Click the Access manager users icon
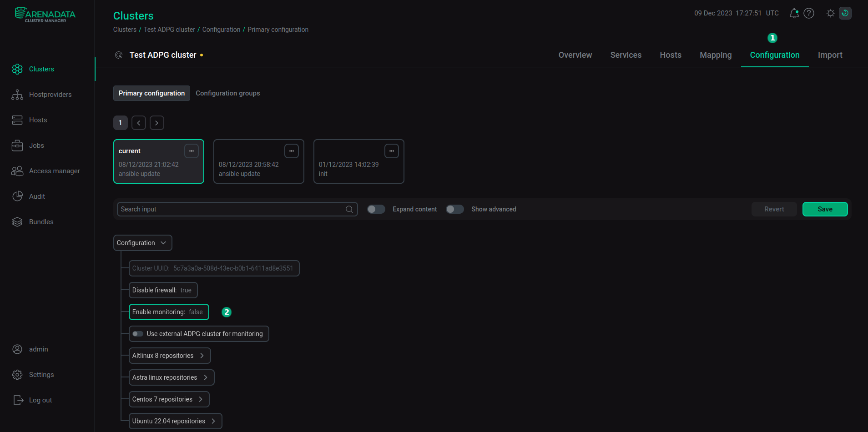 click(x=17, y=171)
